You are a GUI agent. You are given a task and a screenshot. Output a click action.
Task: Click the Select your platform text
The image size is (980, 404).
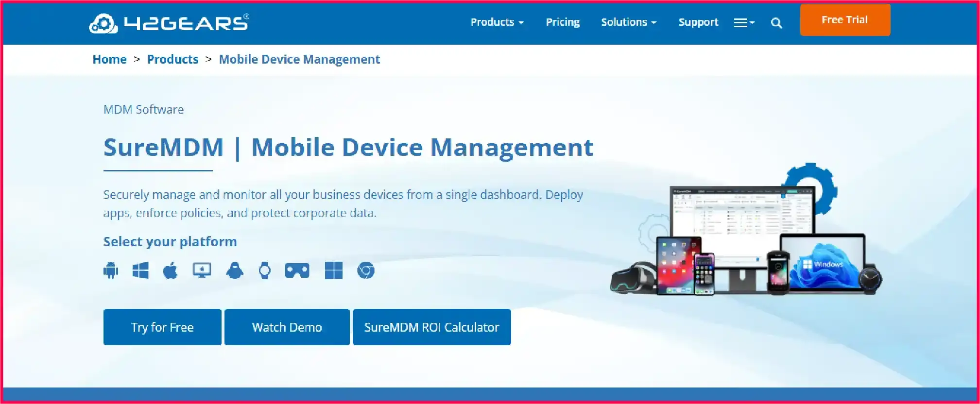coord(170,241)
